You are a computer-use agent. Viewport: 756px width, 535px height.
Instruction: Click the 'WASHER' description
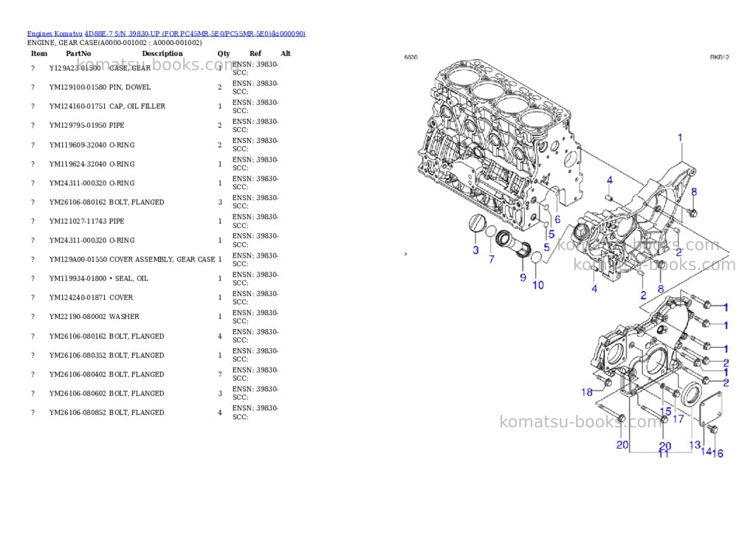coord(124,317)
